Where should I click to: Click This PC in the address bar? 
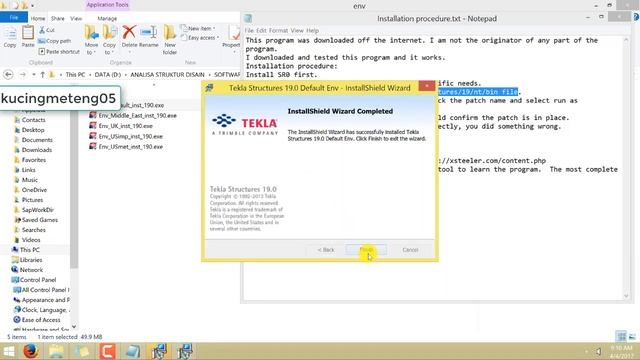tap(75, 75)
